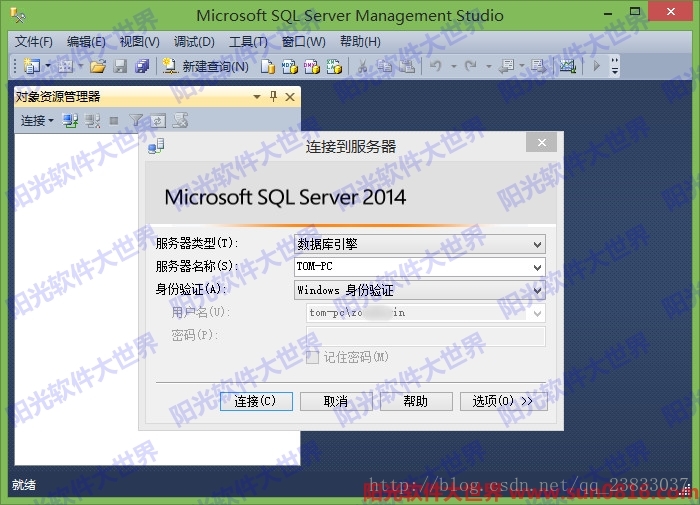Screen dimensions: 700x505
Task: Open the toolbar overflow options
Action: [x=615, y=66]
